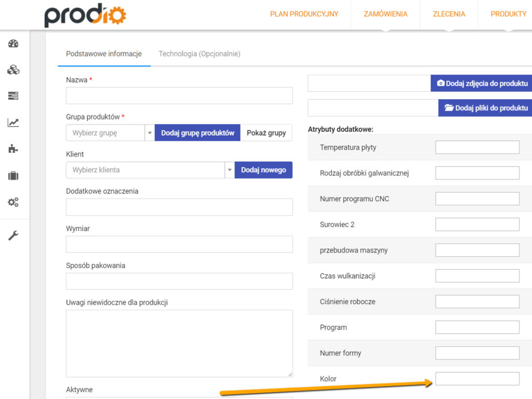The height and width of the screenshot is (399, 532).
Task: Open the dashboard gauge icon in sidebar
Action: pos(13,44)
